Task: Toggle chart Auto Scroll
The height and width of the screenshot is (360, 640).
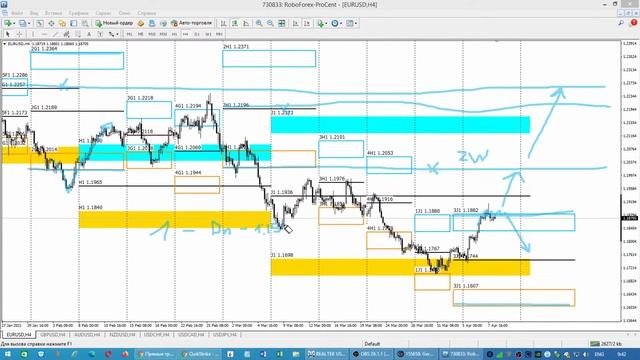Action: (296, 23)
